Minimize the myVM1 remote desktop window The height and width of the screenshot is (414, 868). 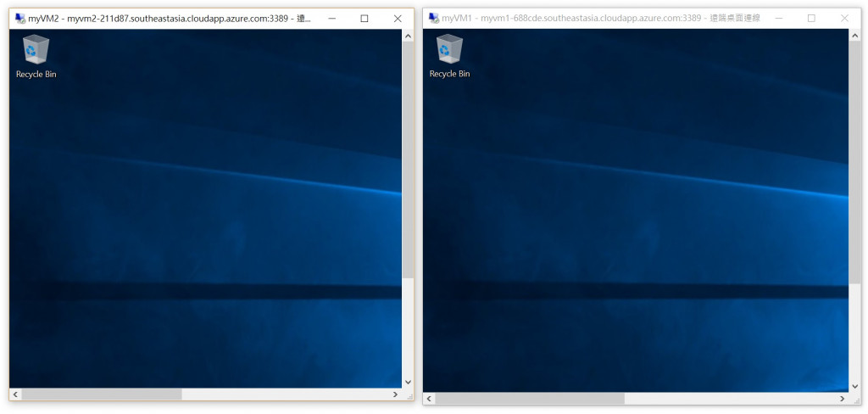tap(779, 19)
